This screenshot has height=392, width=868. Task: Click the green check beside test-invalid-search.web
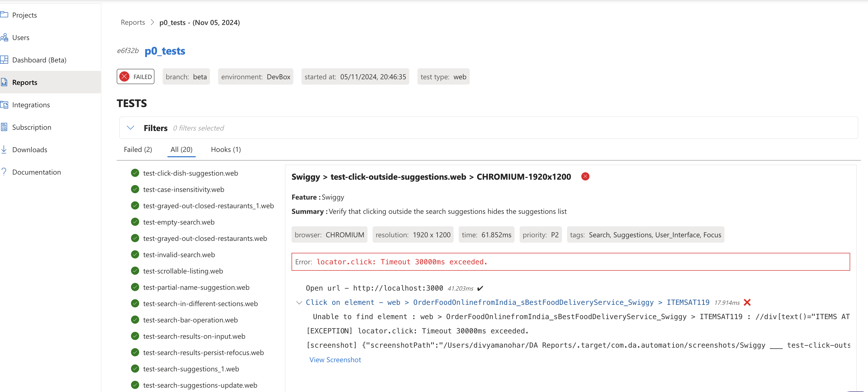click(135, 254)
